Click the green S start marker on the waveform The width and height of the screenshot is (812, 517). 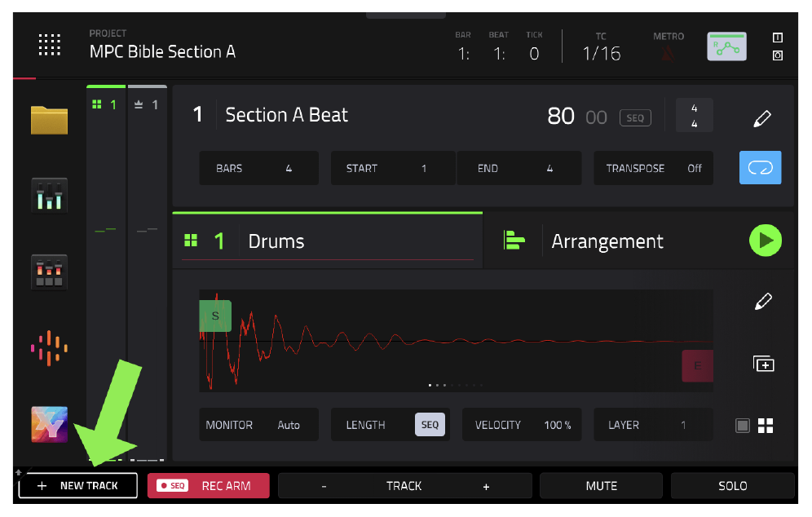click(215, 316)
